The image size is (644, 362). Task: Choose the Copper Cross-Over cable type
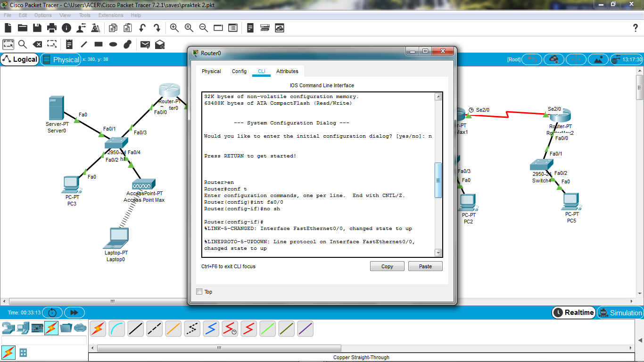(154, 329)
